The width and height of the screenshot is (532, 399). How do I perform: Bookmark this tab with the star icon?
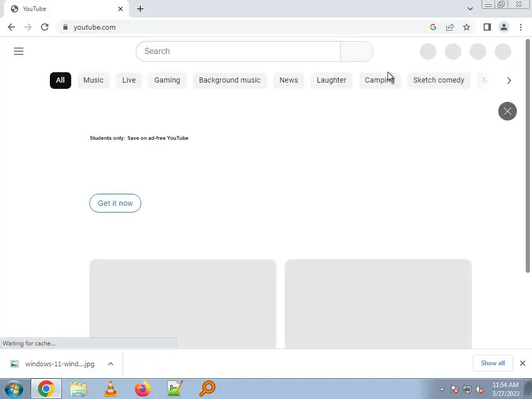pos(467,27)
